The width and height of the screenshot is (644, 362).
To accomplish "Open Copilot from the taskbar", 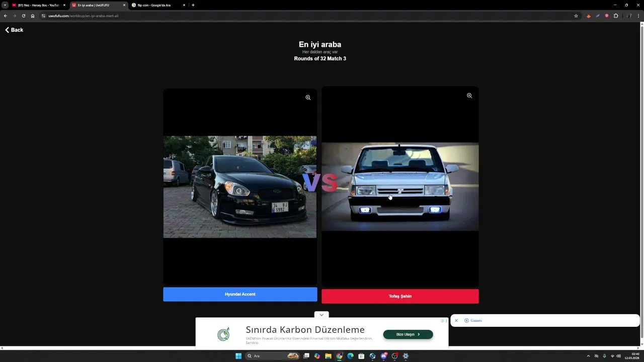I will point(317,356).
